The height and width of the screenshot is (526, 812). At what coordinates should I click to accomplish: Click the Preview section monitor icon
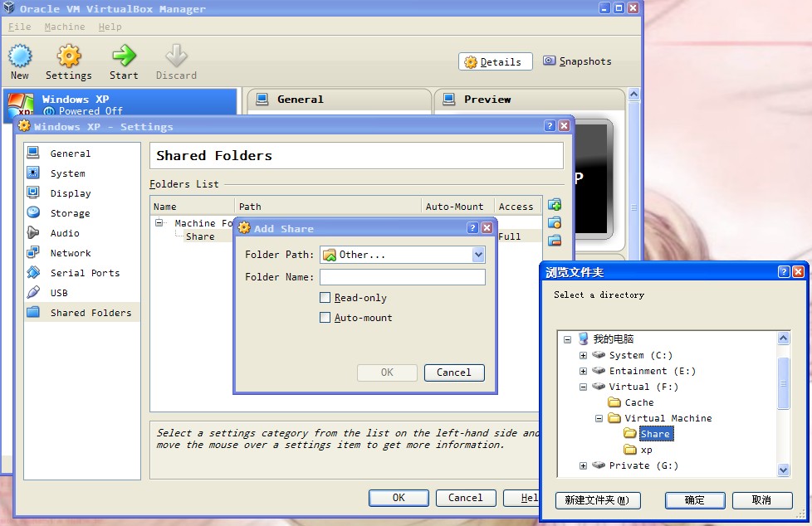tap(449, 99)
